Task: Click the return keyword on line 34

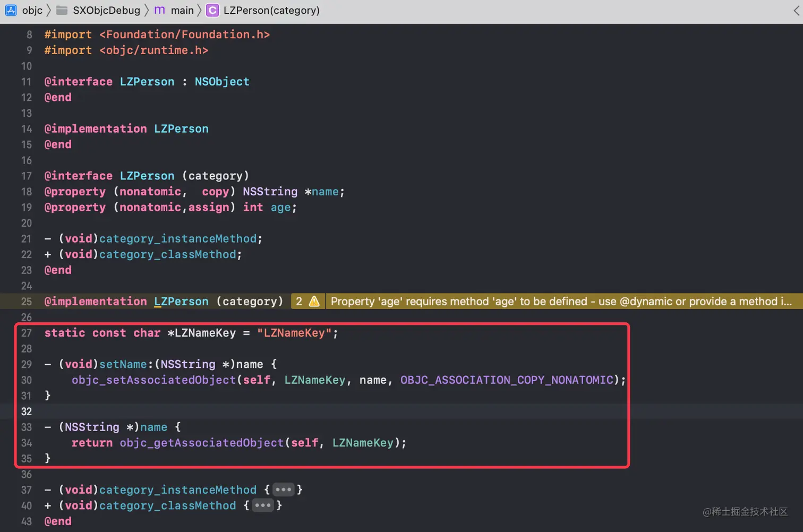Action: [x=92, y=443]
